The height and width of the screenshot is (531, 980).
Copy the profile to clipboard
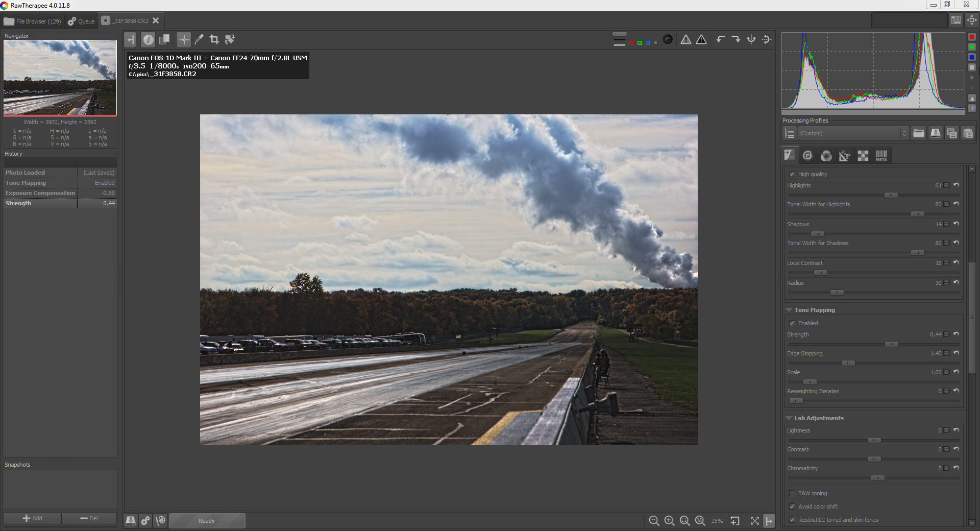951,133
